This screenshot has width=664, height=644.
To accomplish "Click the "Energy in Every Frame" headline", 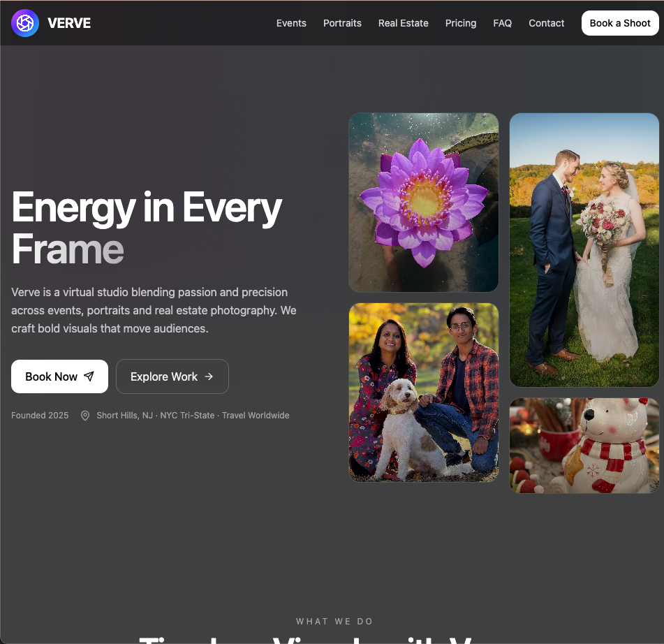I will click(x=147, y=228).
